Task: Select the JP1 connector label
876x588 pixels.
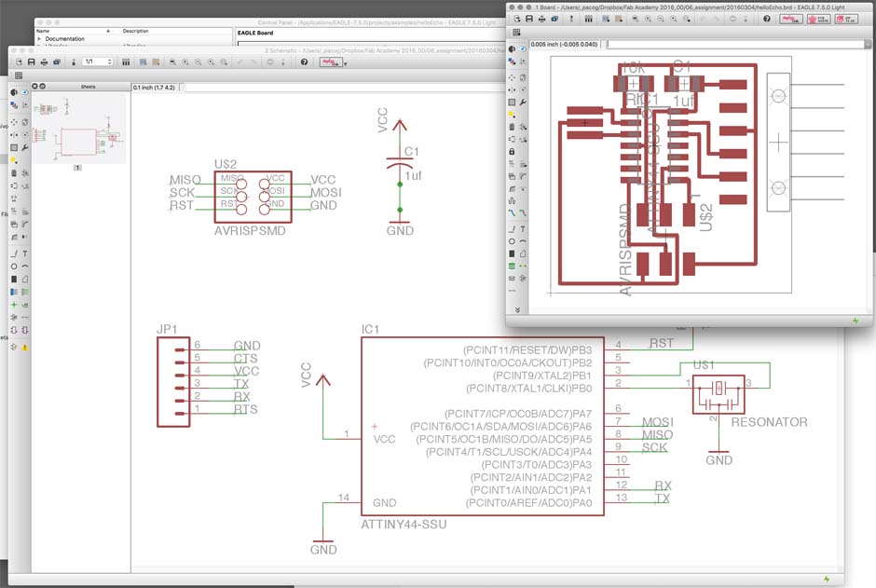Action: (x=167, y=329)
